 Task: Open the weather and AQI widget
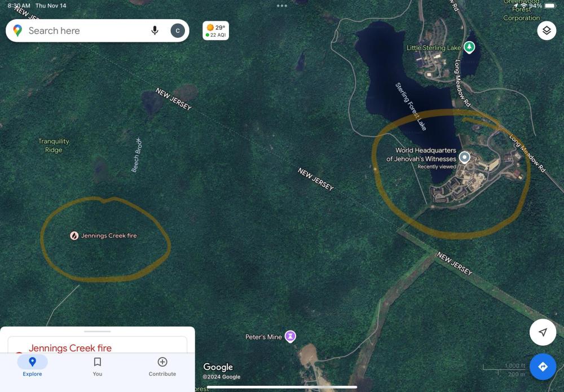click(215, 30)
